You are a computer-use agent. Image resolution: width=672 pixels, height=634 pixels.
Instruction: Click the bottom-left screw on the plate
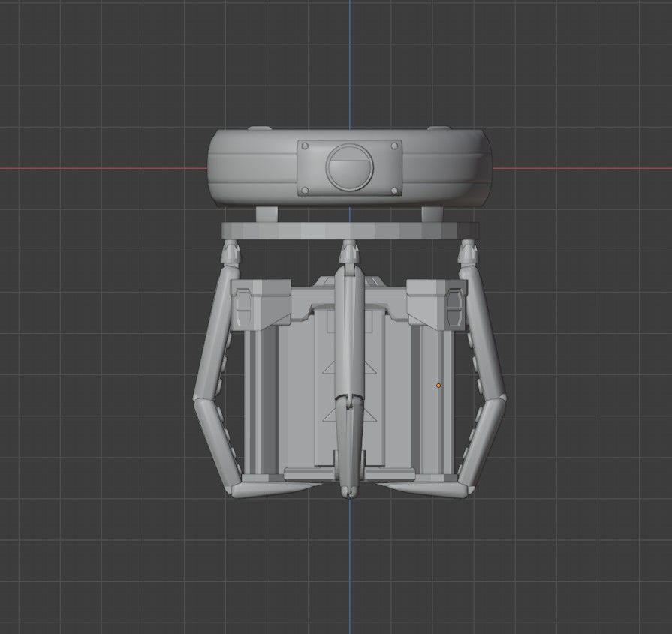point(305,191)
